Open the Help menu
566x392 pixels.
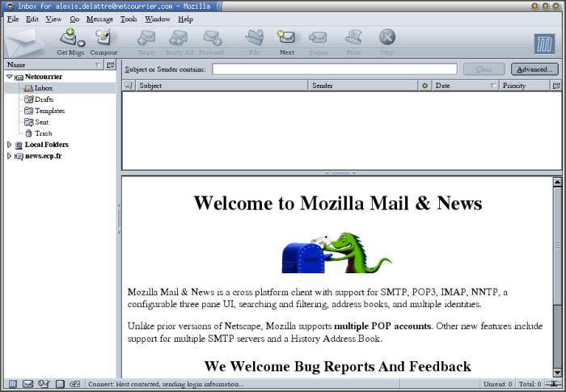coord(185,19)
